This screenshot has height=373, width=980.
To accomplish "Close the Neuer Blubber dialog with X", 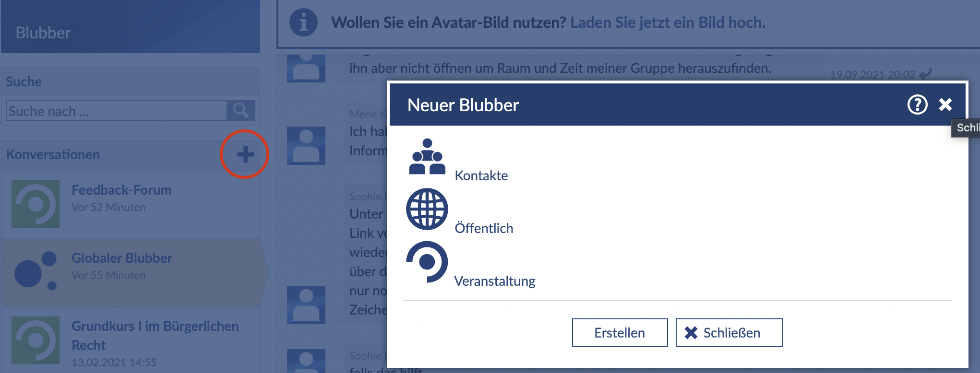I will pos(945,105).
